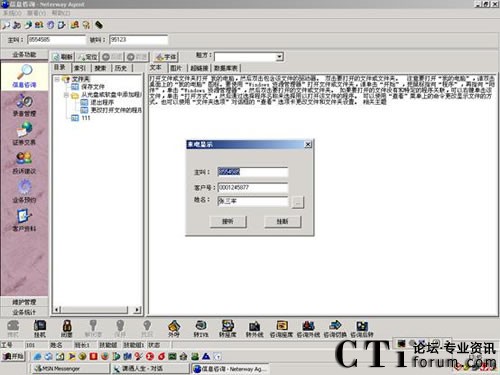Click the 转IVR transfer icon
The image size is (500, 375).
201,328
